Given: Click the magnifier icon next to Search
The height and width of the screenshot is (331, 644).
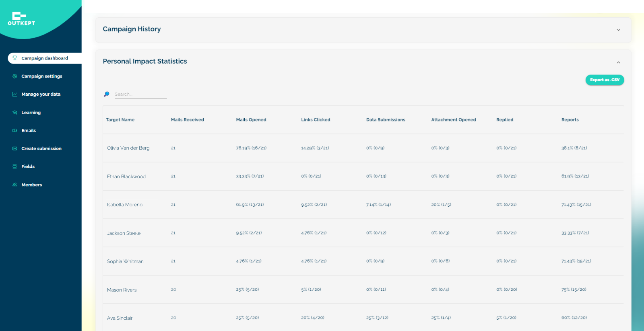Looking at the screenshot, I should (106, 94).
